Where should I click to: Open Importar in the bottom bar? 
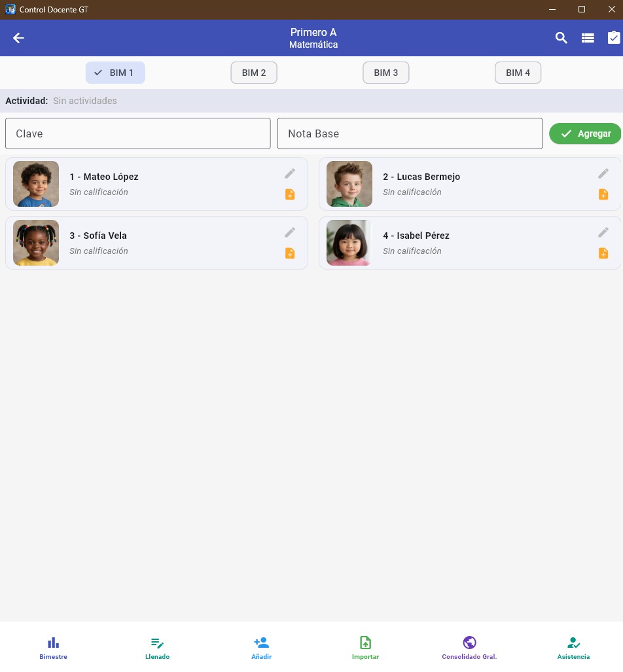click(x=365, y=648)
